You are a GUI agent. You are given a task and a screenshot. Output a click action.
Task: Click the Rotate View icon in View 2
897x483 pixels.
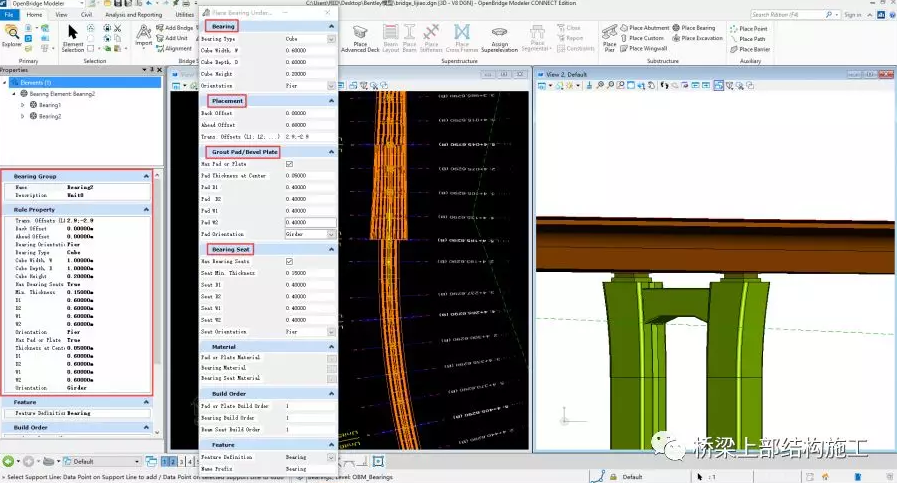[641, 85]
